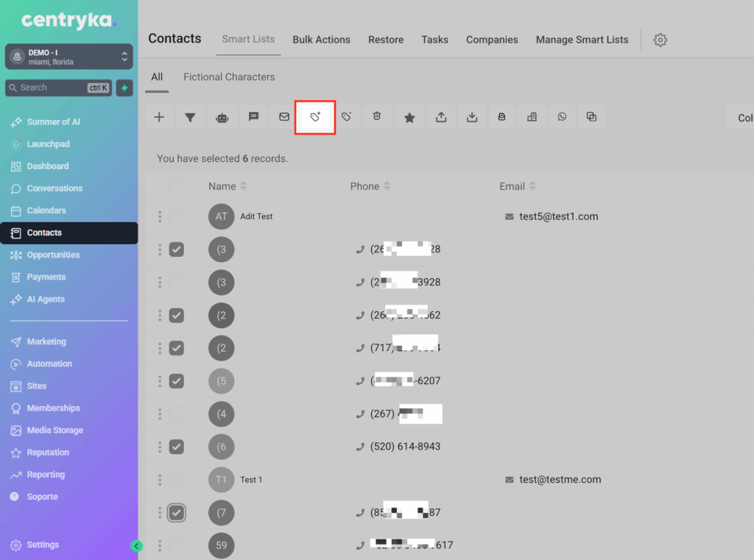This screenshot has width=754, height=560.
Task: Check the Adit Test row checkbox
Action: coord(177,216)
